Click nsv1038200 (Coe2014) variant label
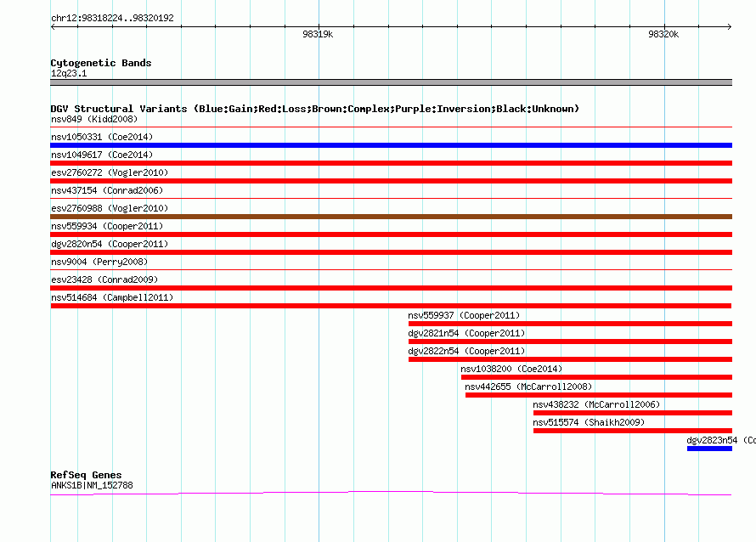756x542 pixels. pyautogui.click(x=511, y=369)
